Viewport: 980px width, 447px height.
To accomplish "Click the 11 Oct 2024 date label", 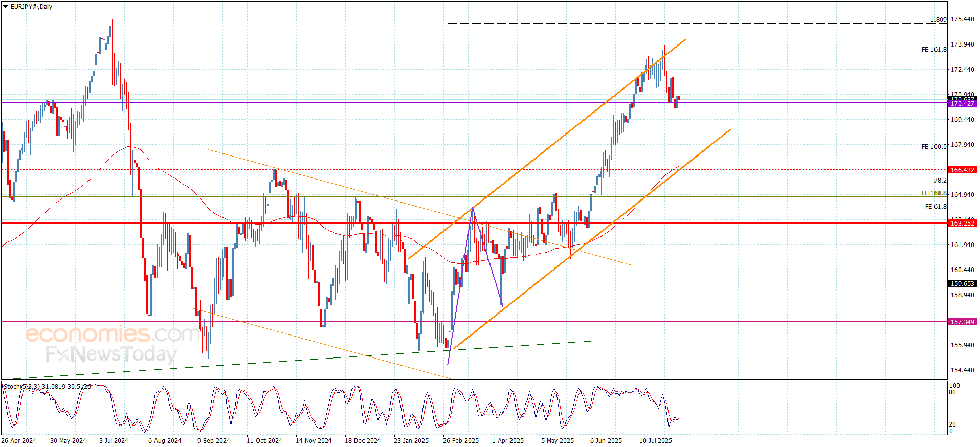I will (264, 441).
